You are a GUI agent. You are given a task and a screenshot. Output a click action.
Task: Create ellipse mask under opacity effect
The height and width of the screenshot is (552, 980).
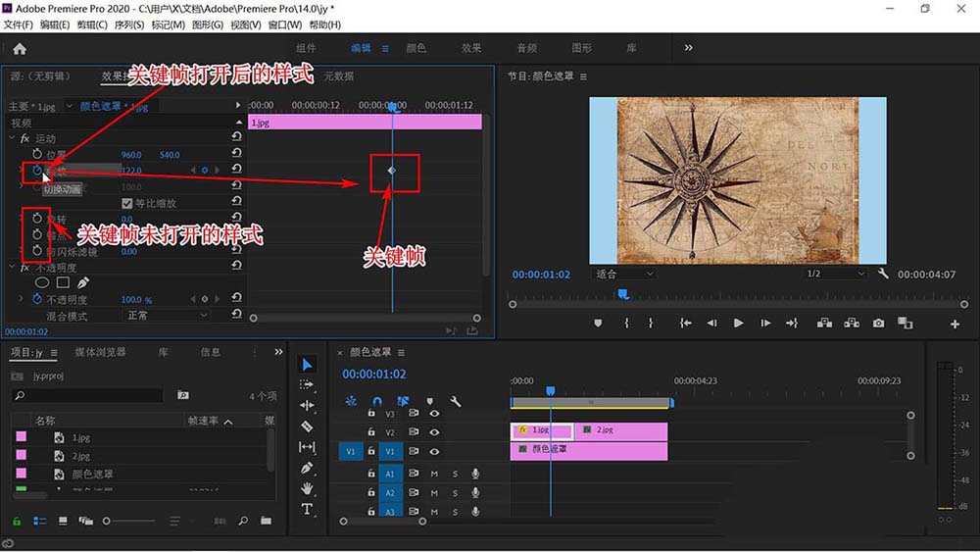click(x=42, y=282)
